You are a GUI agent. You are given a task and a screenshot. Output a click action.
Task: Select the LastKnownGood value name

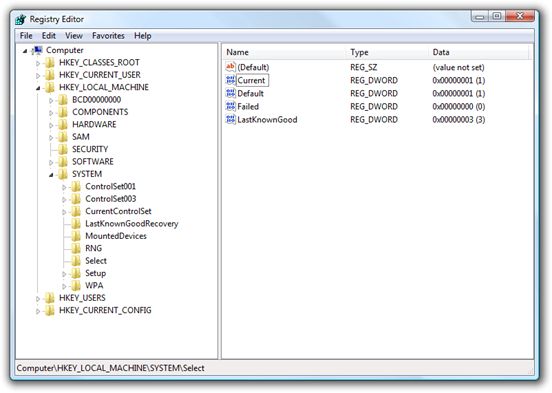267,120
